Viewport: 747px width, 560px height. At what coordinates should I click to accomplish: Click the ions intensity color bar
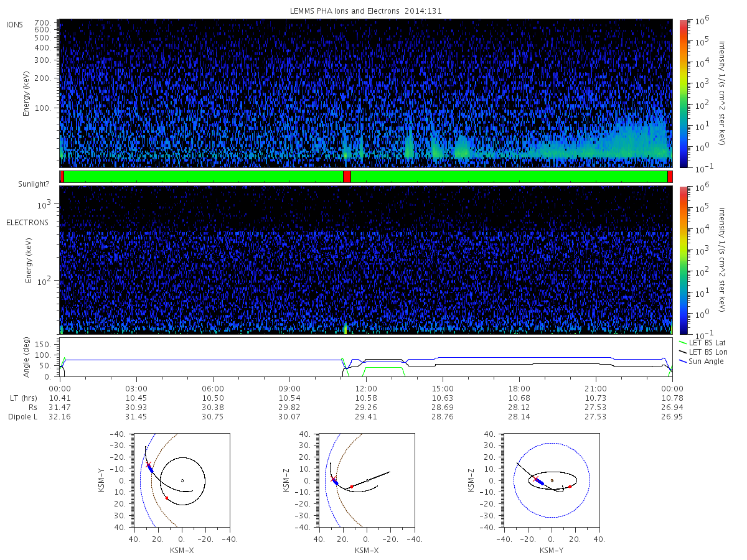coord(684,93)
